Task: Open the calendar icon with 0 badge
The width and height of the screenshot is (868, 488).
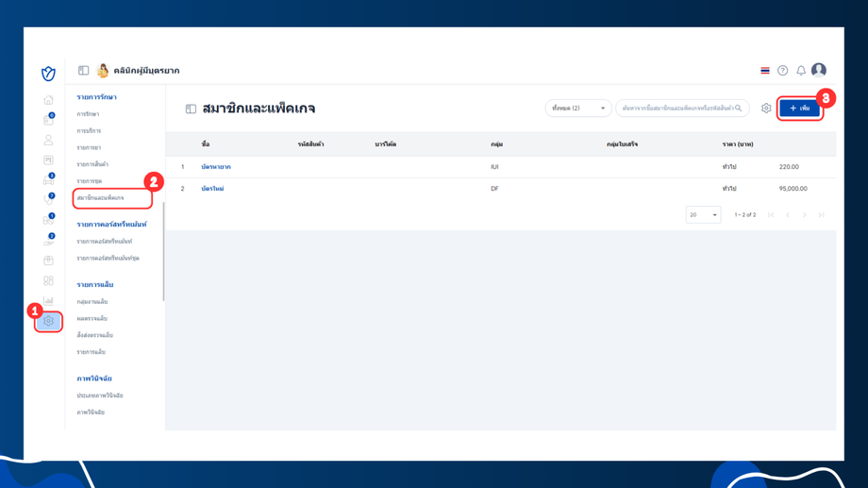Action: click(48, 120)
